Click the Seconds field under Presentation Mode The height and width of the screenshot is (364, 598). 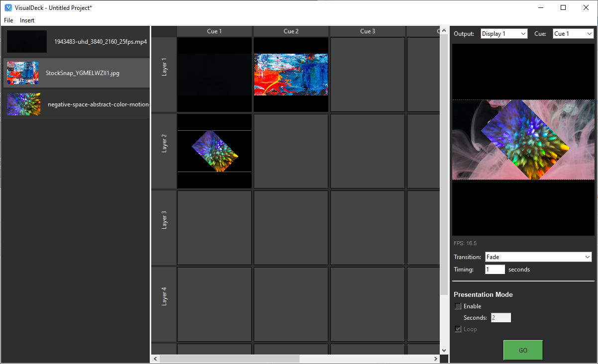pos(500,317)
